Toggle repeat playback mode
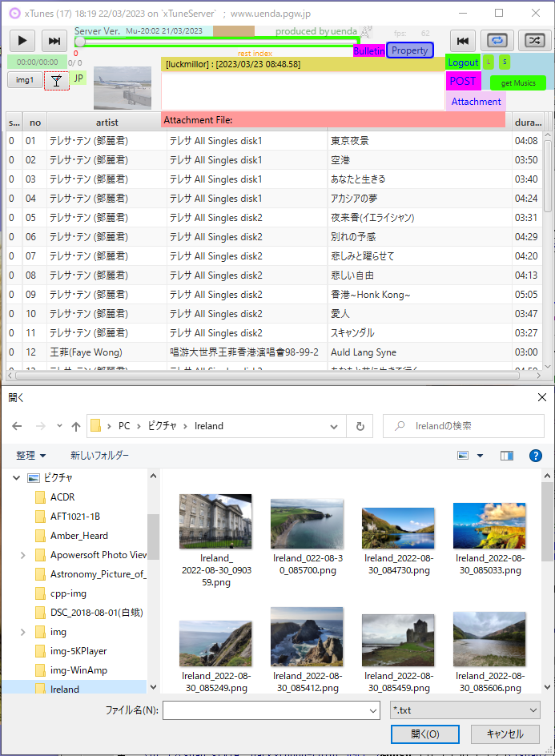Screen dimensions: 555x756 498,41
